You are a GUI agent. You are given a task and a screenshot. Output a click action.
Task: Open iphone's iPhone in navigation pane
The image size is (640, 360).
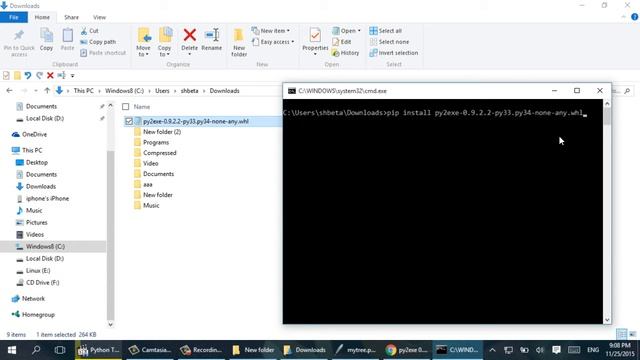tap(47, 198)
